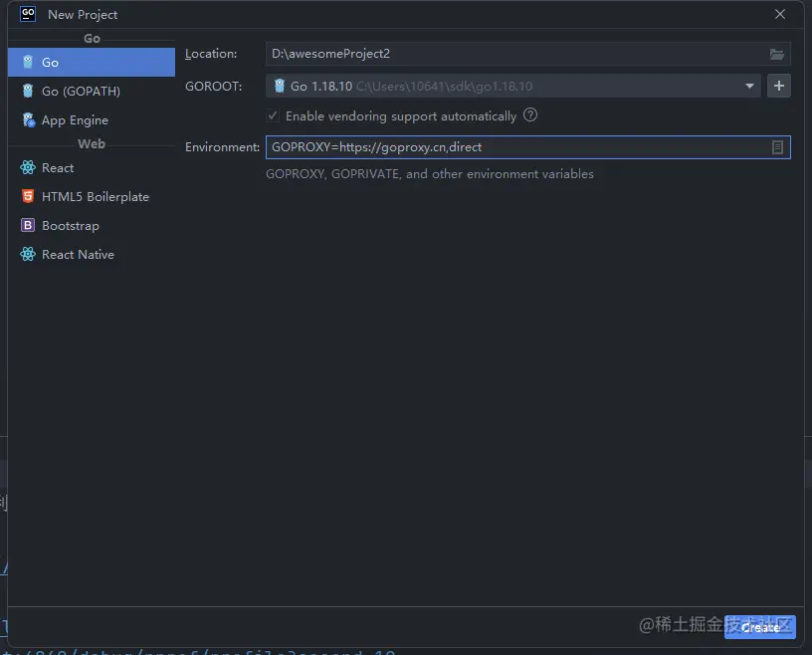This screenshot has width=812, height=655.
Task: Click the GoLand logo in title bar
Action: (28, 14)
